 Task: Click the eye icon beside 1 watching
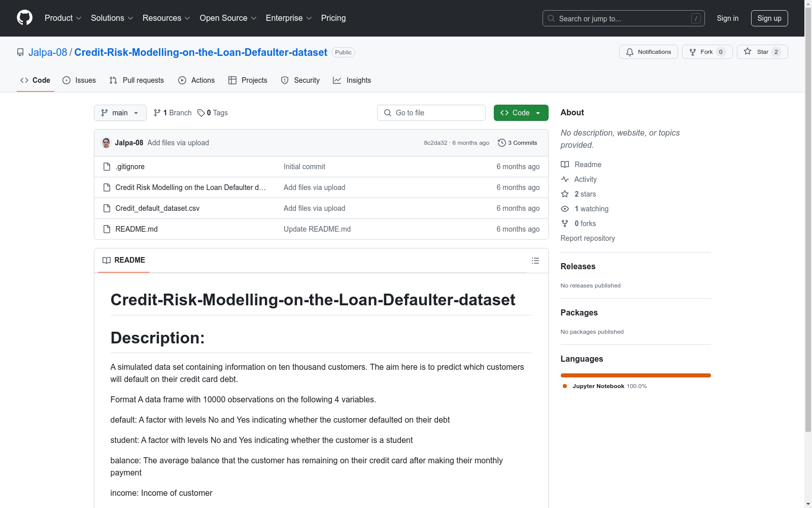[565, 209]
